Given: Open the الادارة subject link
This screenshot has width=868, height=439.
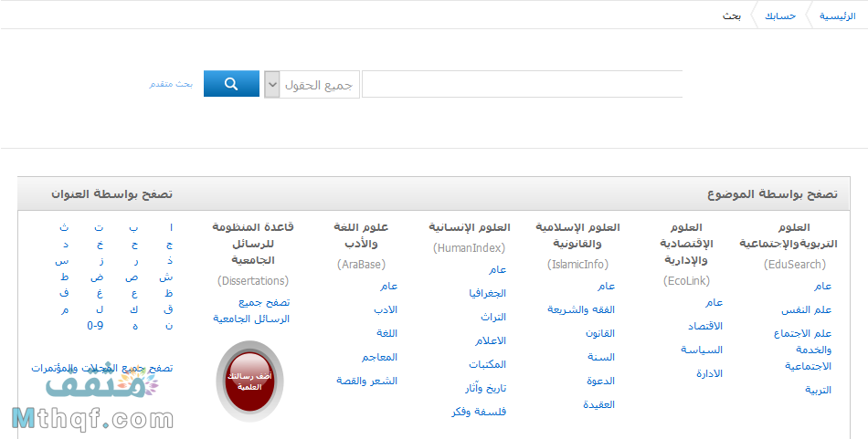Looking at the screenshot, I should 710,374.
